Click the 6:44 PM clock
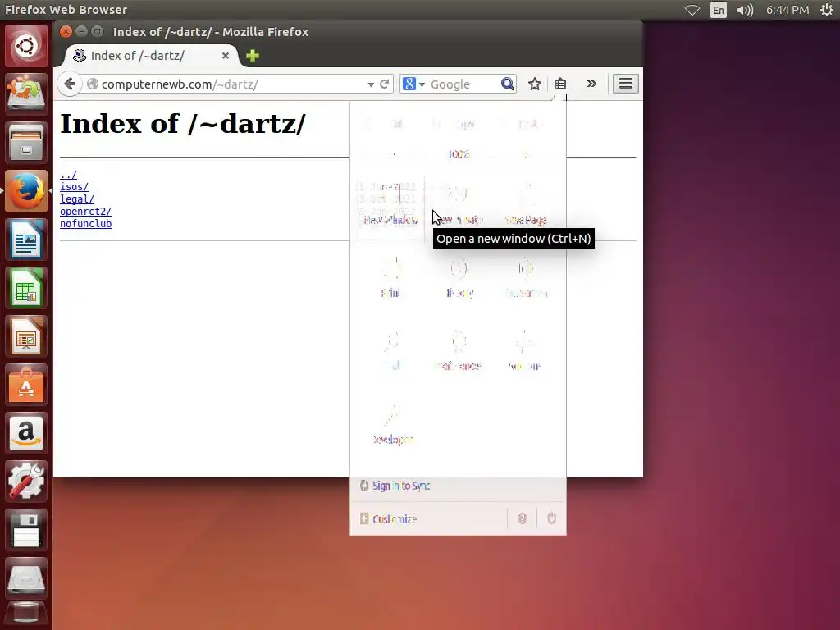Image resolution: width=840 pixels, height=630 pixels. pos(787,10)
